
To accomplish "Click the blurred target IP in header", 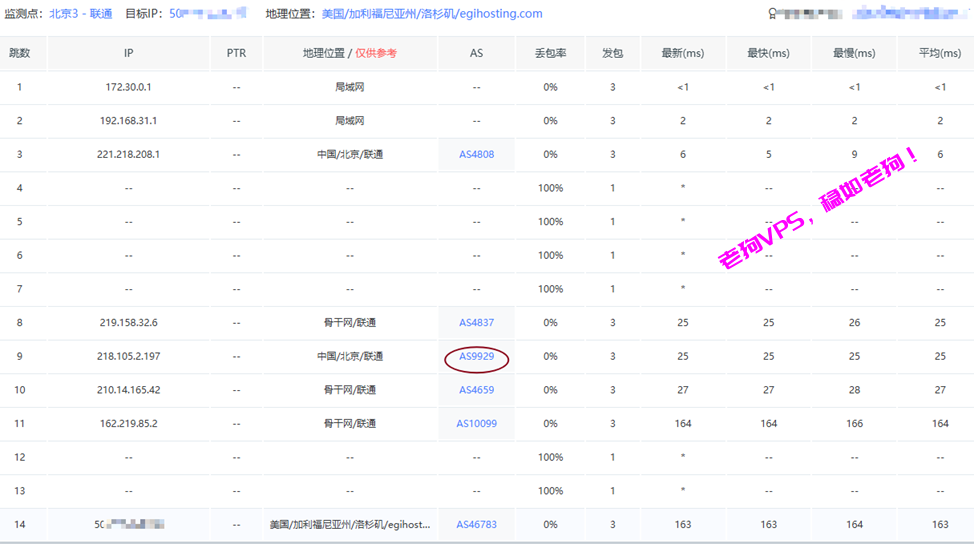I will click(x=207, y=14).
